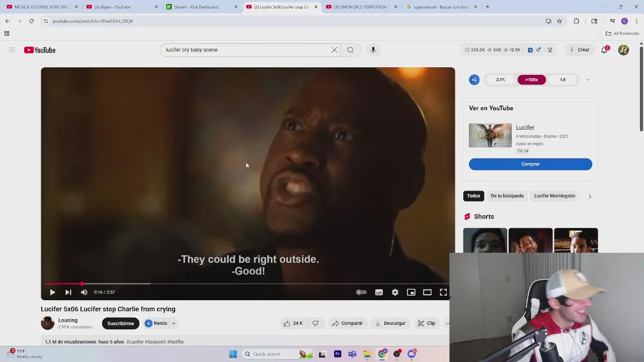Enter full screen mode
Viewport: 644px width, 362px height.
coord(443,292)
